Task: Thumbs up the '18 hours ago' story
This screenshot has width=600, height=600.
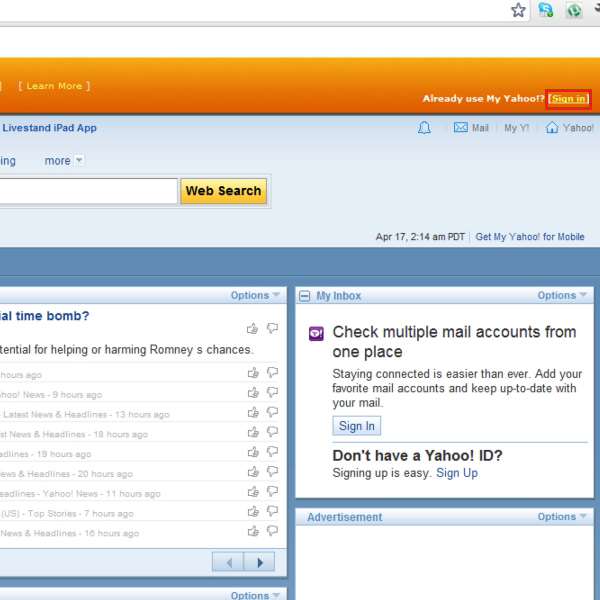Action: [253, 432]
